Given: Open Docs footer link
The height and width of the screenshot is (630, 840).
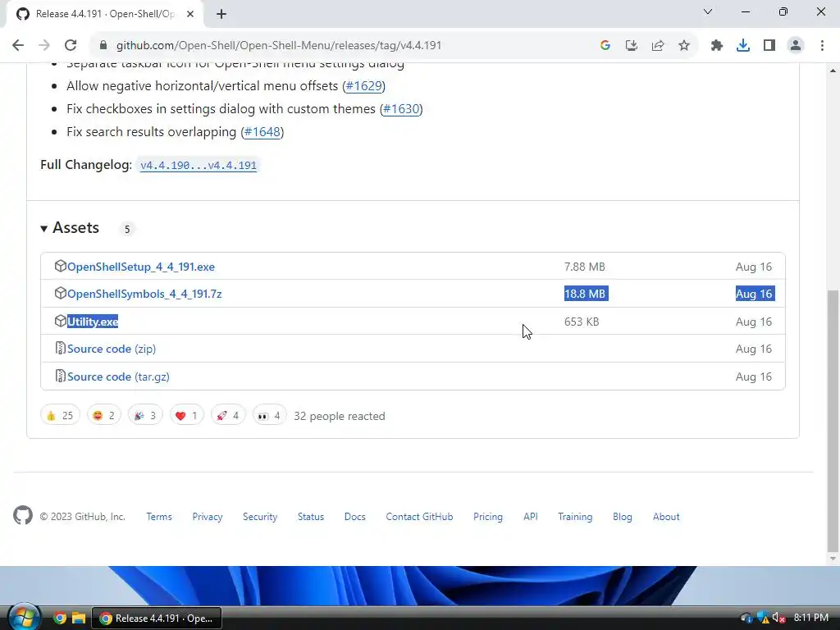Looking at the screenshot, I should point(354,517).
